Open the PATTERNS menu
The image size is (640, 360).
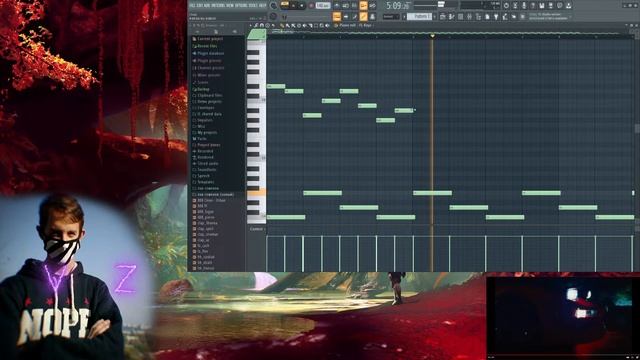click(x=217, y=5)
